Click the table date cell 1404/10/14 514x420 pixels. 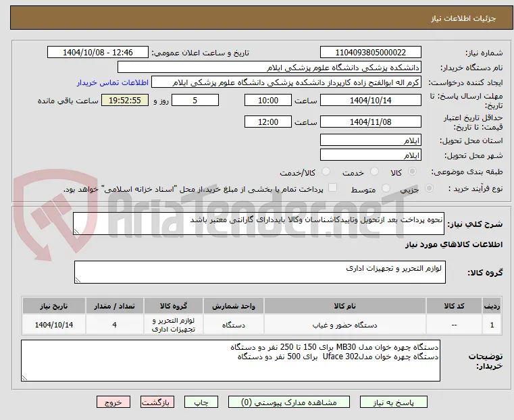54,325
